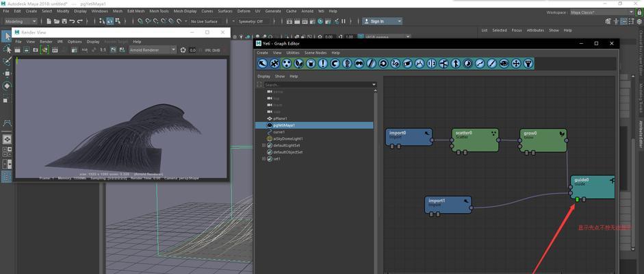Click the Yeti Transform four-arrow icon
The height and width of the screenshot is (274, 644).
516,64
